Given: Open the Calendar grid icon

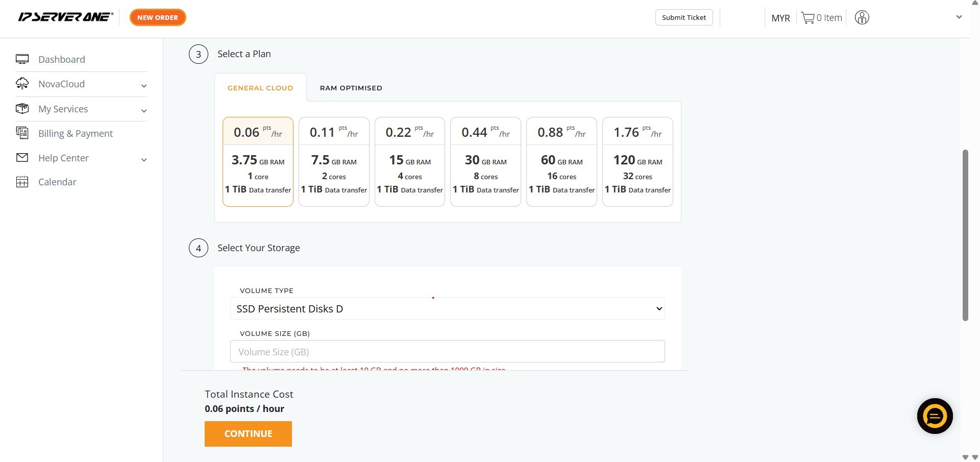Looking at the screenshot, I should click(22, 182).
